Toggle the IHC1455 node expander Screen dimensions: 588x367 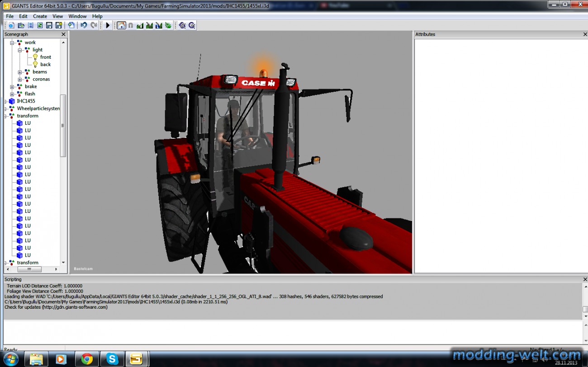click(5, 101)
